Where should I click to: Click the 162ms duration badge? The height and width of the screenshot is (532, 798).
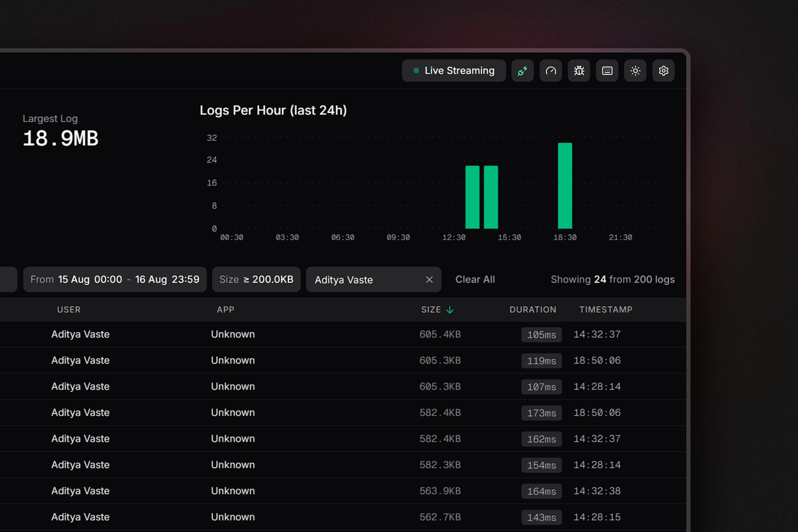542,439
